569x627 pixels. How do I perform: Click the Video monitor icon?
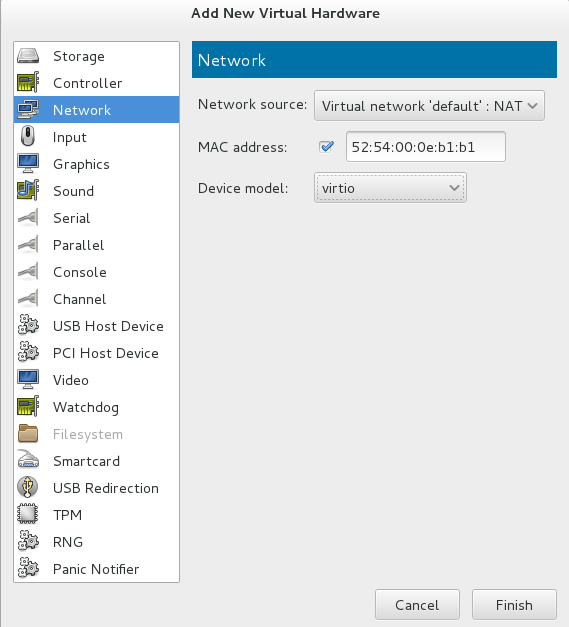[x=28, y=379]
